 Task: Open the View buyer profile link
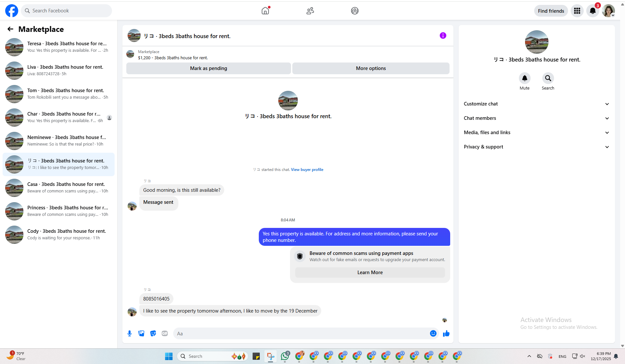[307, 170]
